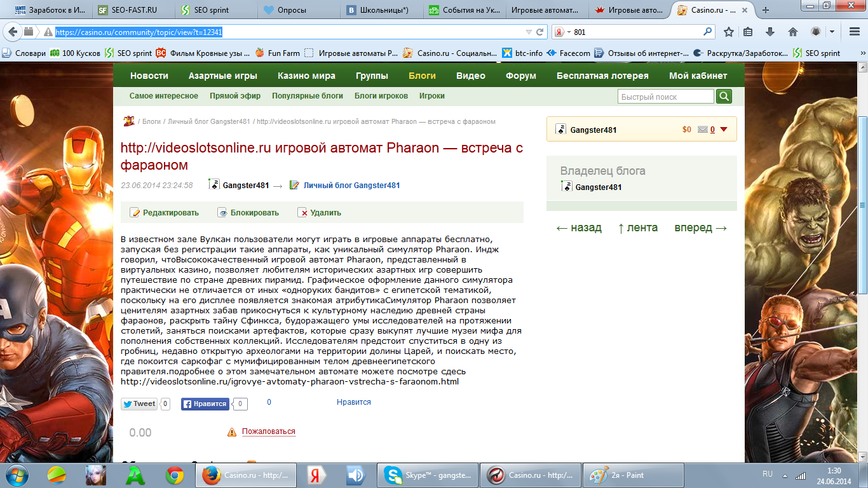Show hidden system tray icons
Screen dimensions: 868x488
click(x=785, y=475)
